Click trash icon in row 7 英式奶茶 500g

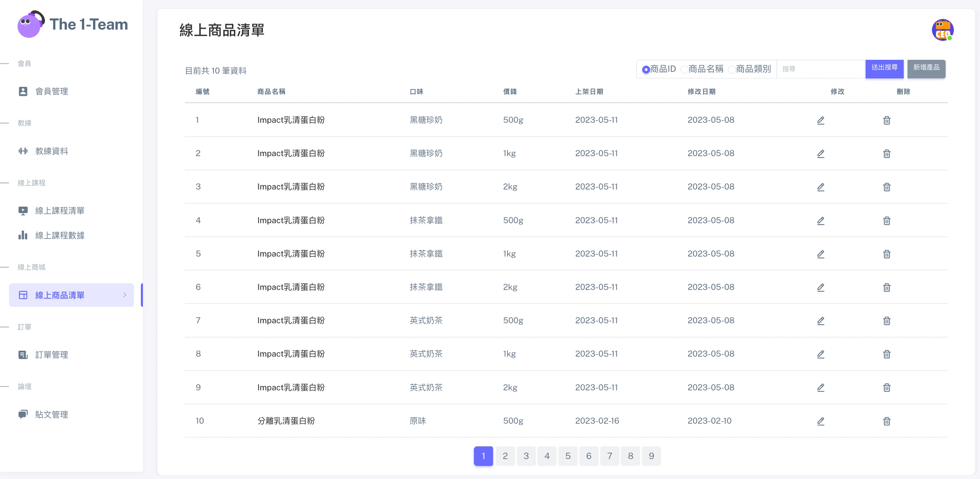(886, 321)
